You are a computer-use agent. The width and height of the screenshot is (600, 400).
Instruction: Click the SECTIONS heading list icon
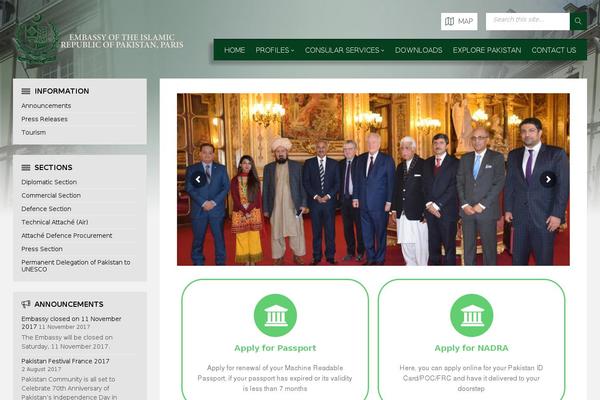[26, 168]
